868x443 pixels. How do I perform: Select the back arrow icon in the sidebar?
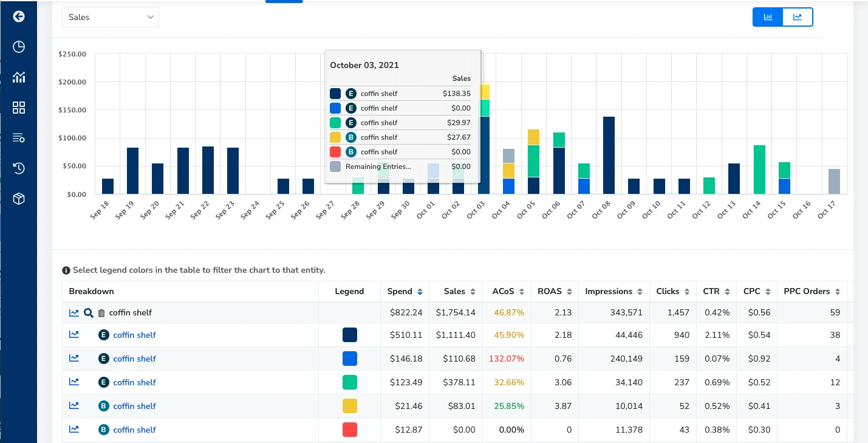tap(18, 16)
